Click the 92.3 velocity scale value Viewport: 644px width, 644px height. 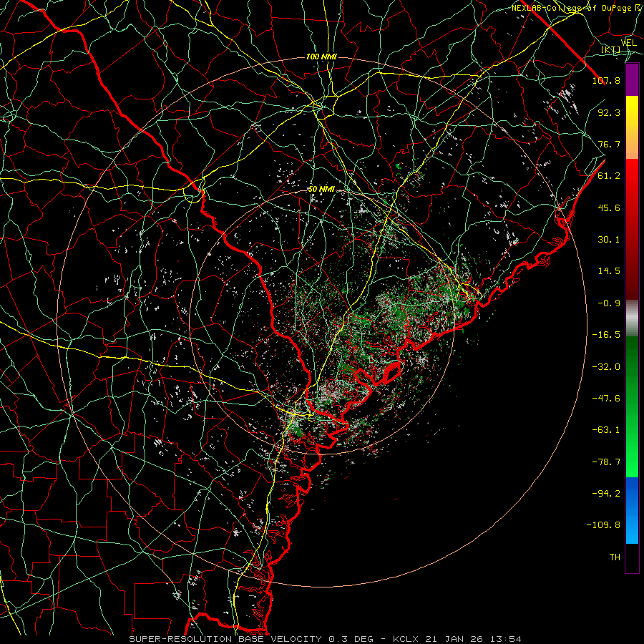click(609, 112)
